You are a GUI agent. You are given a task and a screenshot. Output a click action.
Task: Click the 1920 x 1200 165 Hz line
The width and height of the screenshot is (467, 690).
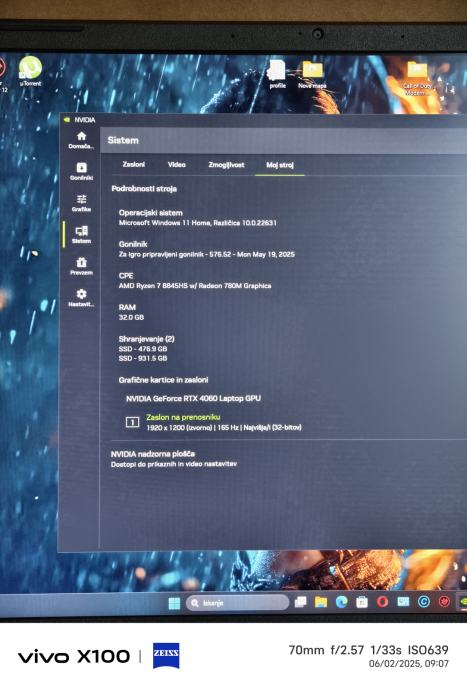point(224,427)
